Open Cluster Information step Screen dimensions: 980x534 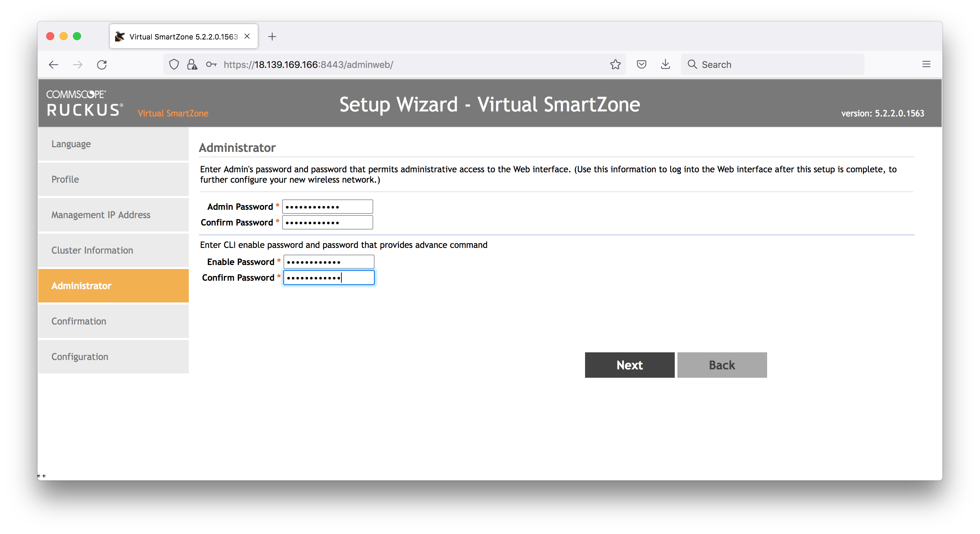pos(113,250)
